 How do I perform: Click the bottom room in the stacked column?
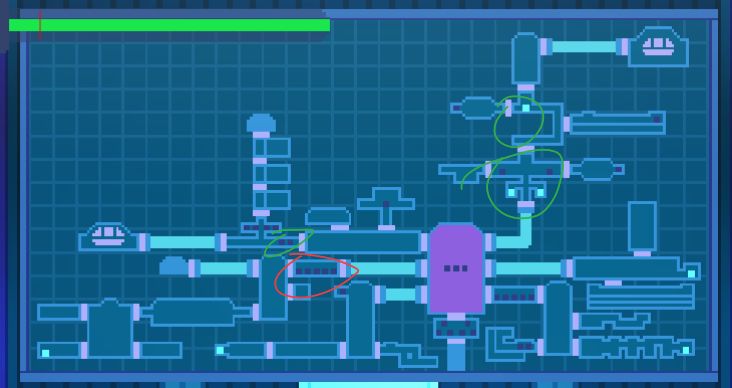coord(273,200)
